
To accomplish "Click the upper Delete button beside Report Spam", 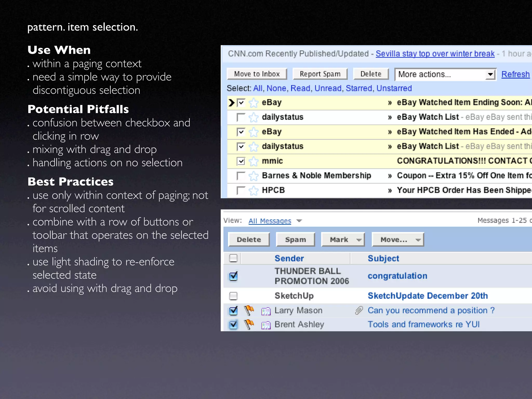I will pos(371,74).
